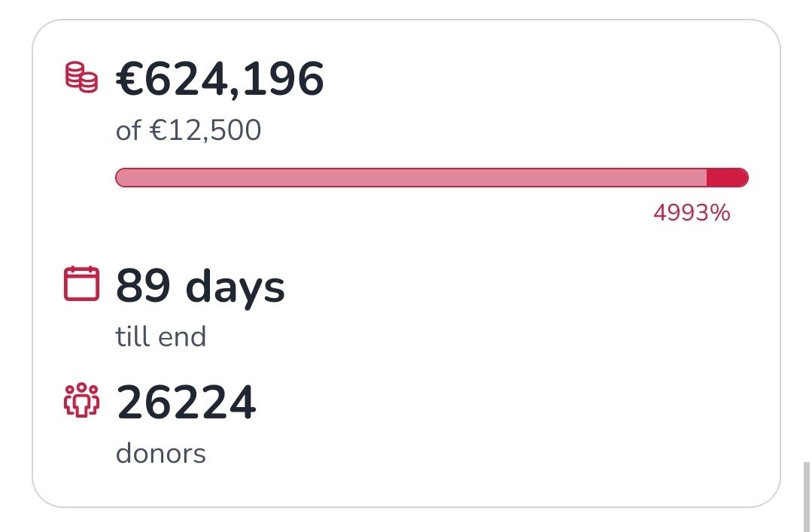Click the stacked coins icon
This screenshot has width=812, height=532.
pyautogui.click(x=81, y=78)
